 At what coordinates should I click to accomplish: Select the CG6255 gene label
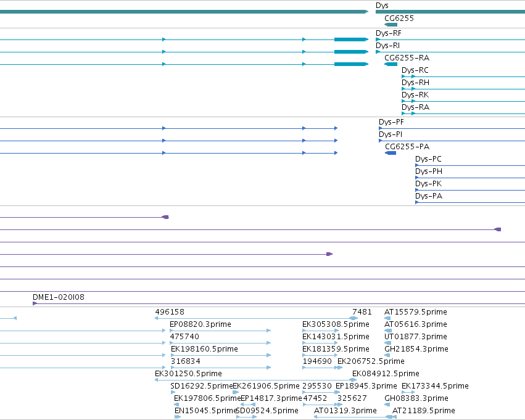[399, 19]
